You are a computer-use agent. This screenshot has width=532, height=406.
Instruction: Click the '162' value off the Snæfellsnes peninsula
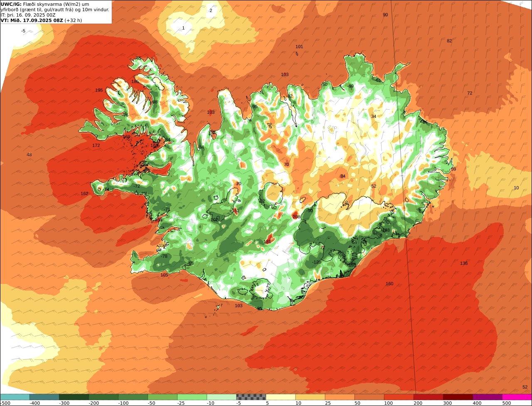tap(84, 193)
